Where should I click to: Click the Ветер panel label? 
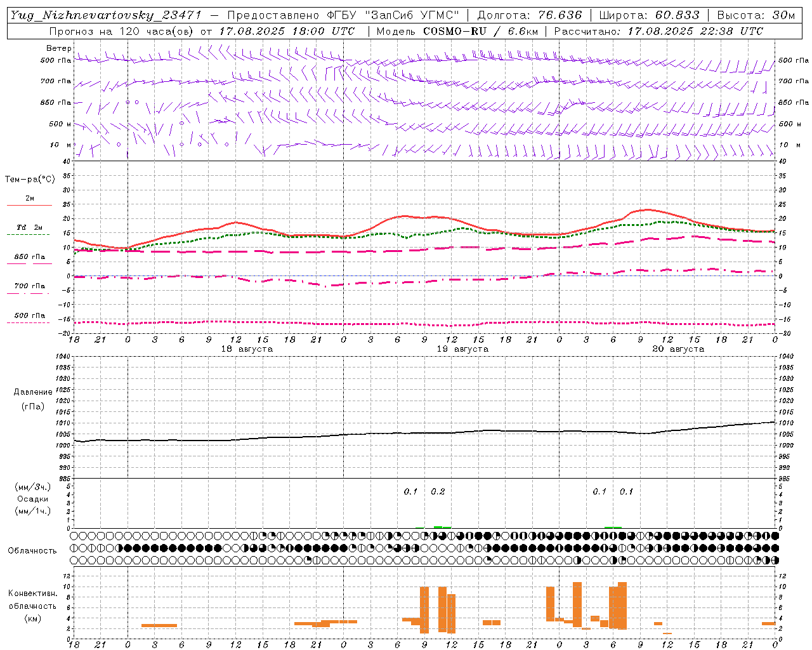(58, 48)
